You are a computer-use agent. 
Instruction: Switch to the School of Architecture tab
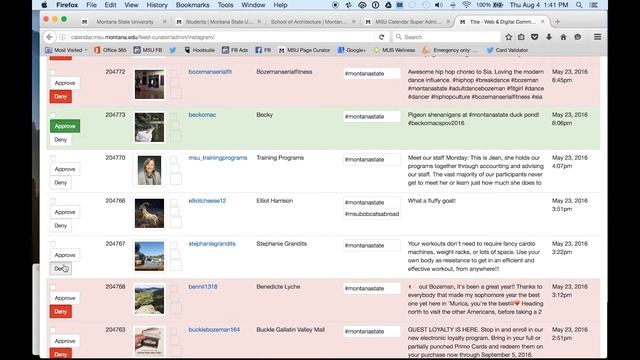tap(308, 22)
